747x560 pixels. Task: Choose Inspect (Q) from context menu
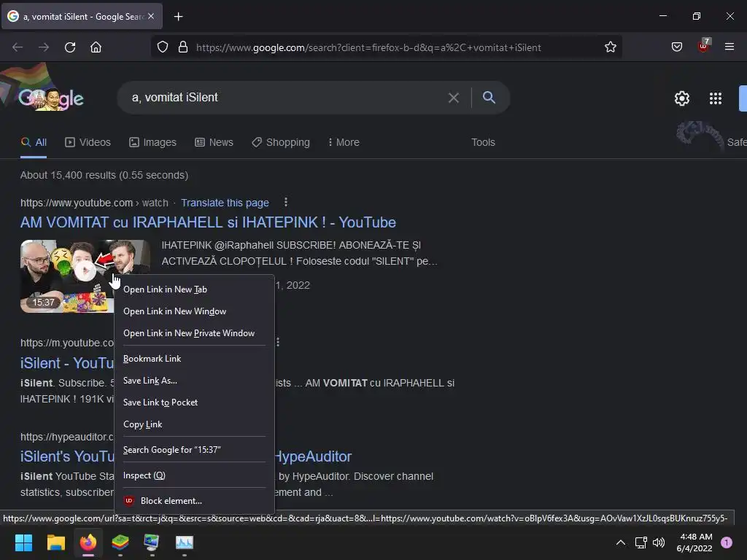coord(194,475)
